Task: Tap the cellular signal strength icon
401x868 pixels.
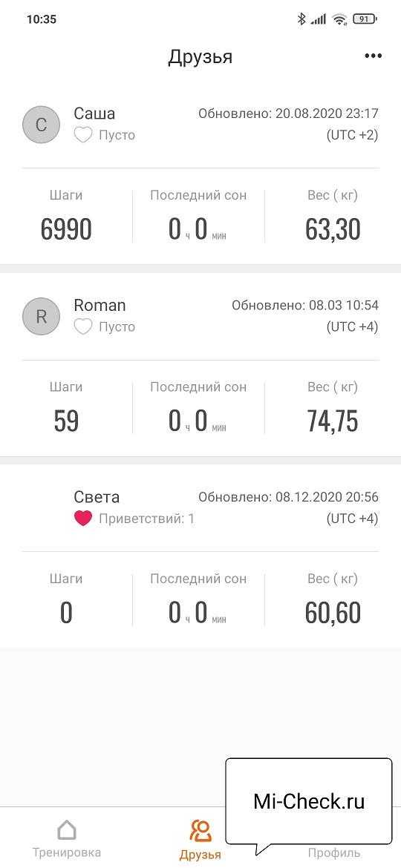Action: click(x=319, y=20)
